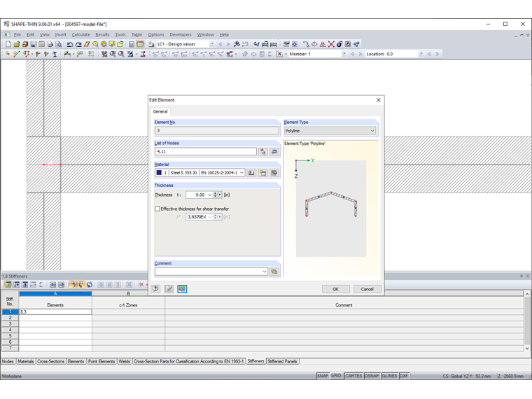Viewport: 532px width, 399px height.
Task: Select the General tab in dialog
Action: pos(160,111)
